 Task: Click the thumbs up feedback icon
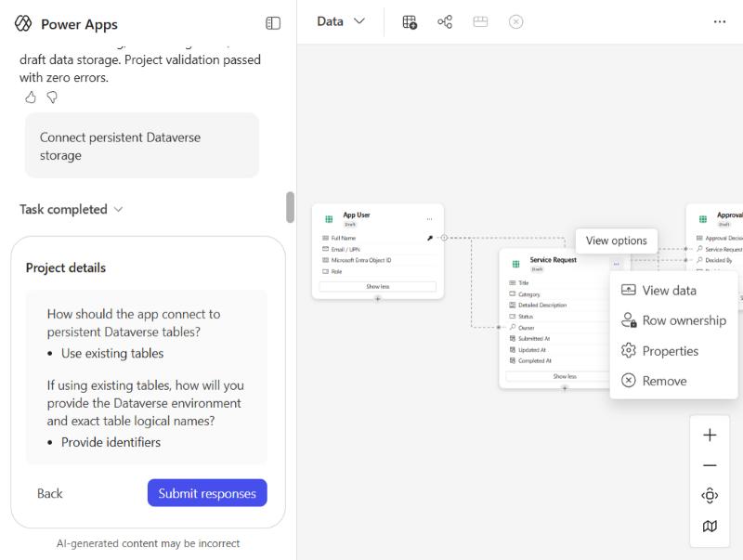(31, 98)
